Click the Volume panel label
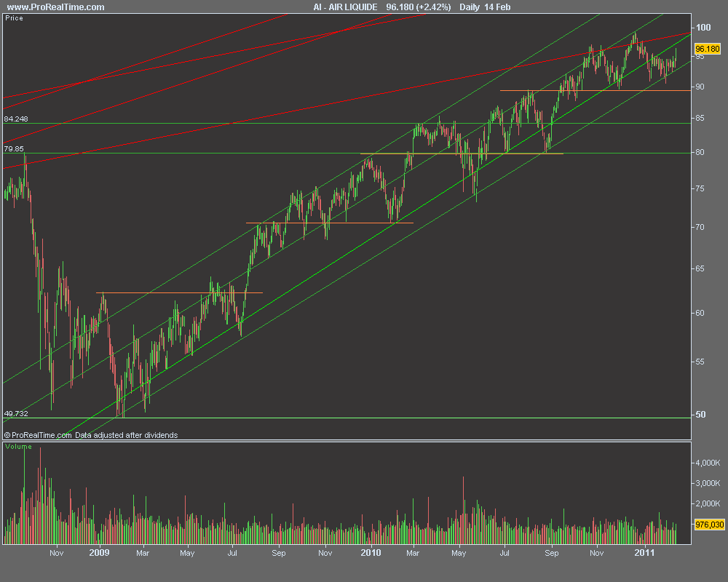 [x=19, y=447]
